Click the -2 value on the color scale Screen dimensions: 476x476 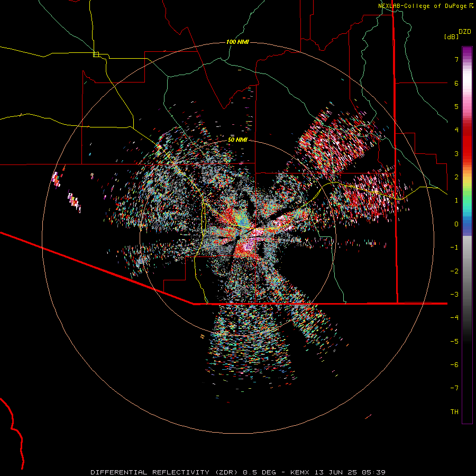click(454, 271)
